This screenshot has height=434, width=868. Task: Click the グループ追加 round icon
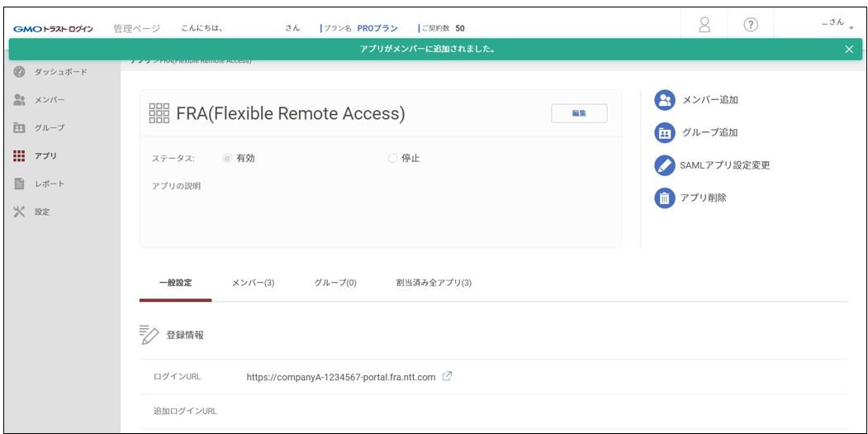665,133
